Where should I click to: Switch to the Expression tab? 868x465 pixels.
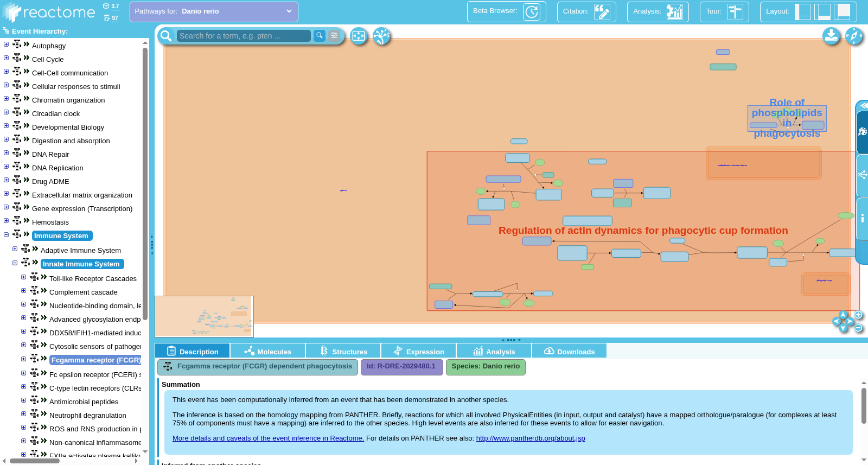coord(418,351)
